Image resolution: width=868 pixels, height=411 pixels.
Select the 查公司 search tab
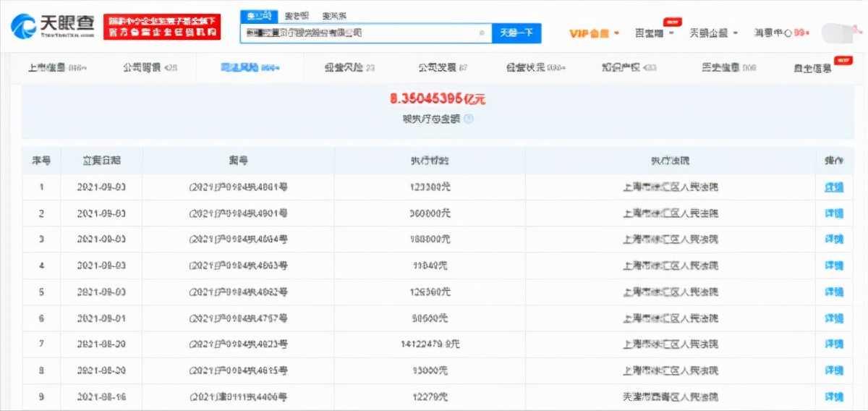[x=258, y=15]
